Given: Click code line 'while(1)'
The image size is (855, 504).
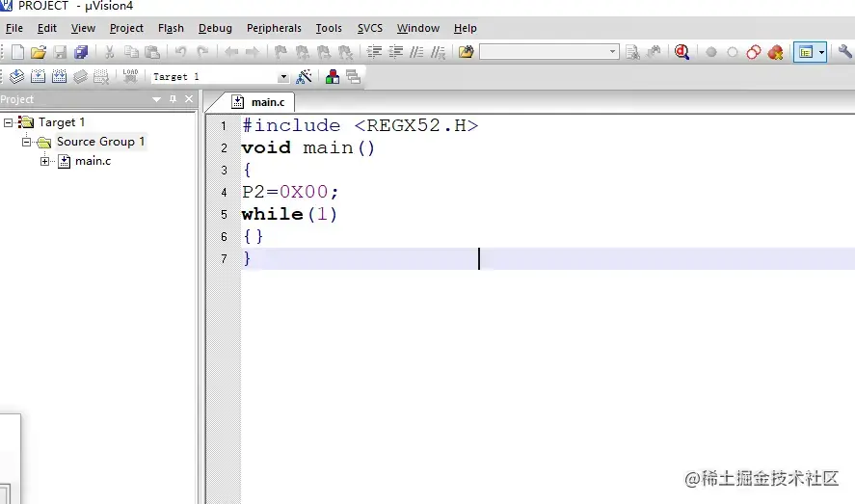Looking at the screenshot, I should [289, 214].
